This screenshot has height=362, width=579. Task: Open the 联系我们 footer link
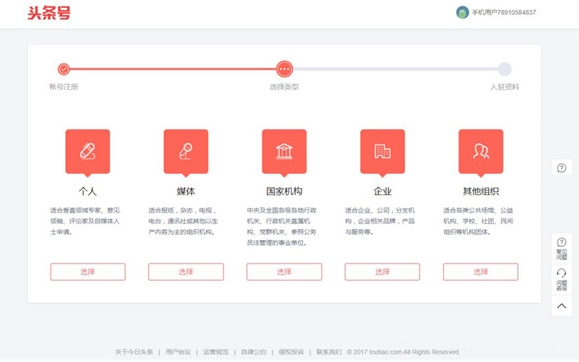point(329,352)
